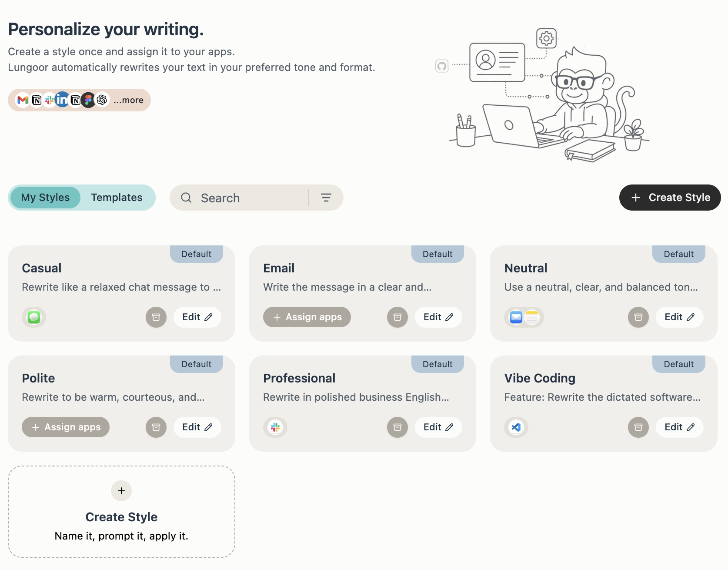Open the search filter options icon
Viewport: 728px width, 570px height.
tap(326, 198)
